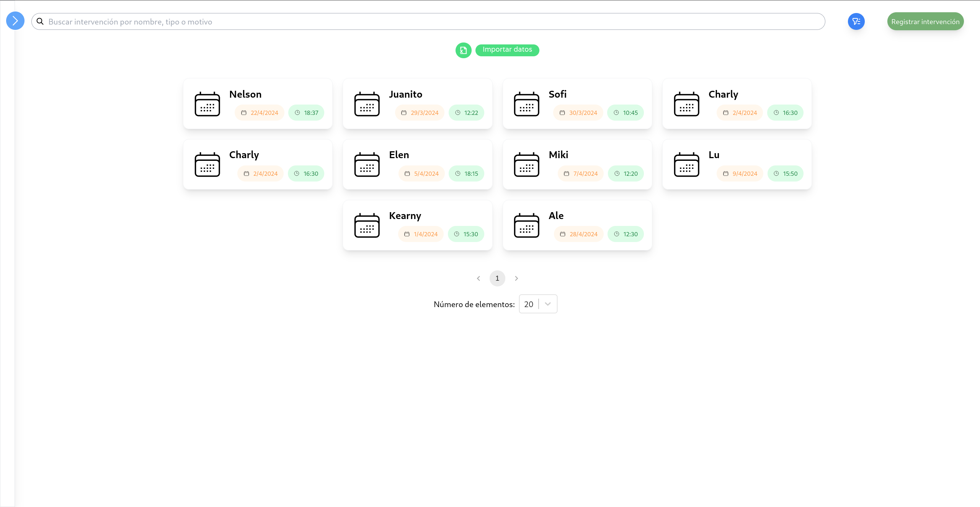This screenshot has height=507, width=980.
Task: Go to previous page arrow
Action: coord(478,278)
